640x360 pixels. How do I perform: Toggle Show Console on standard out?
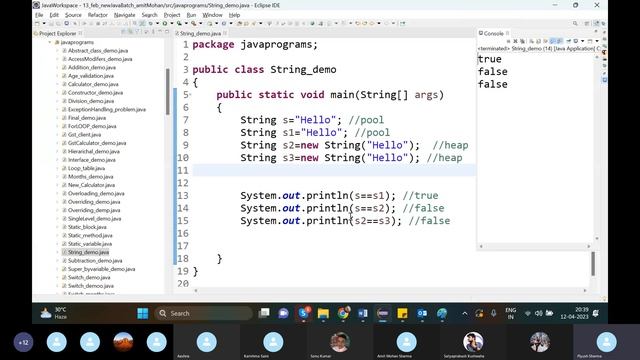click(x=552, y=41)
